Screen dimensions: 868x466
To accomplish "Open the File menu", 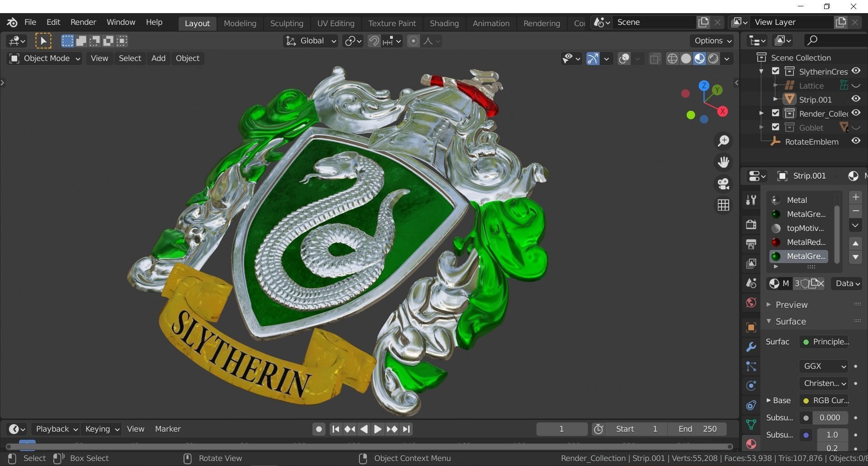I will click(x=30, y=22).
